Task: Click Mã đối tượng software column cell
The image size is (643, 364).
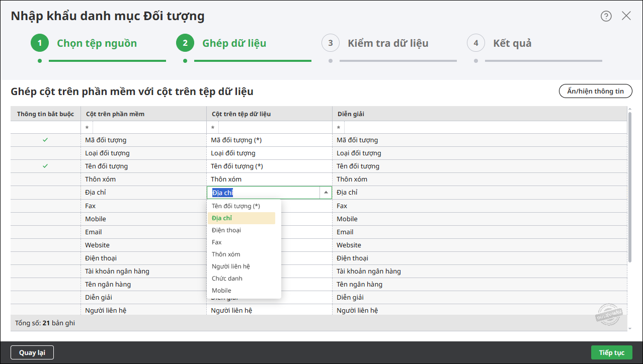Action: (143, 140)
